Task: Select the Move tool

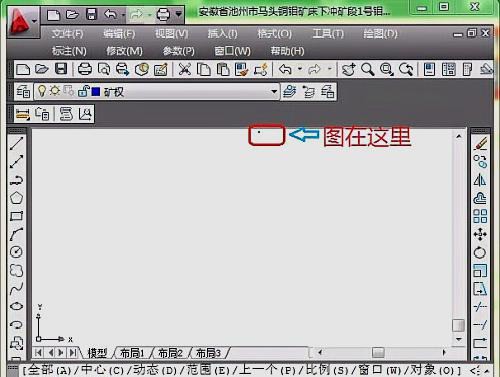Action: coord(480,234)
